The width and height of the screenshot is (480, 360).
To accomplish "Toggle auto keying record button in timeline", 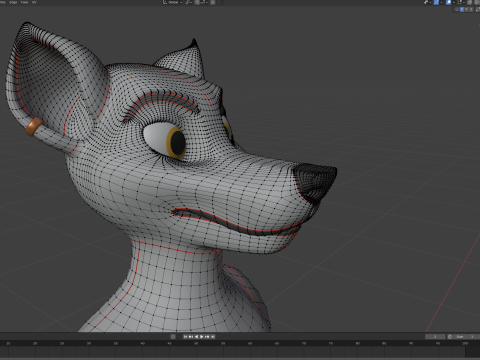I will pyautogui.click(x=173, y=337).
